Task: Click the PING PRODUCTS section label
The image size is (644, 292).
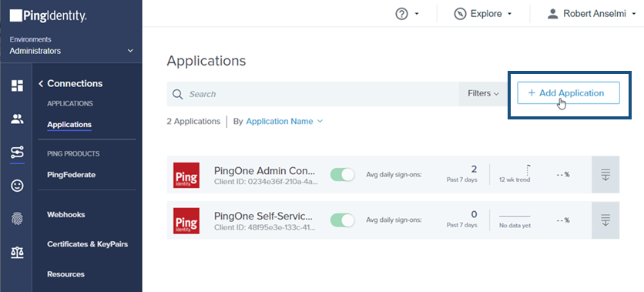Action: [73, 154]
